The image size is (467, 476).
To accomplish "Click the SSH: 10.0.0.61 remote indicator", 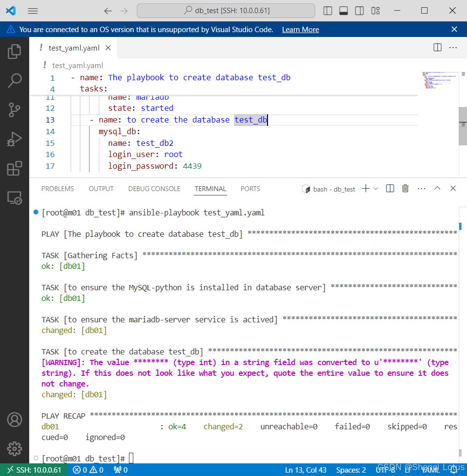I will 34,470.
